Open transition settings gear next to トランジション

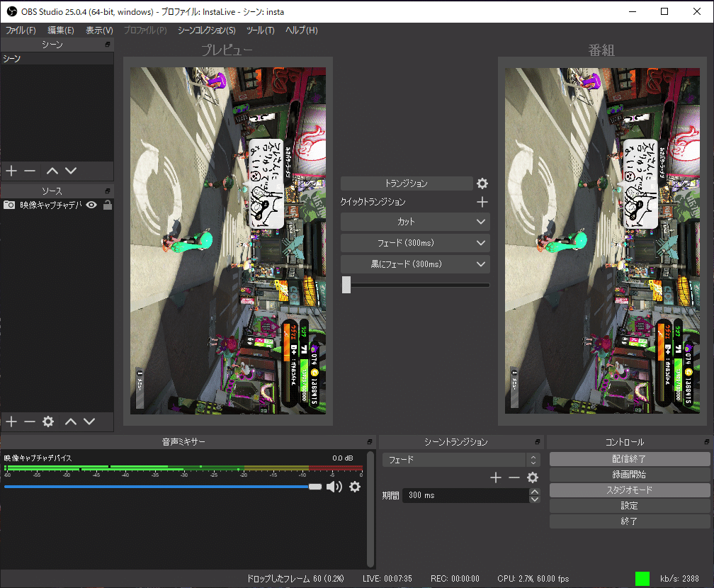coord(482,183)
